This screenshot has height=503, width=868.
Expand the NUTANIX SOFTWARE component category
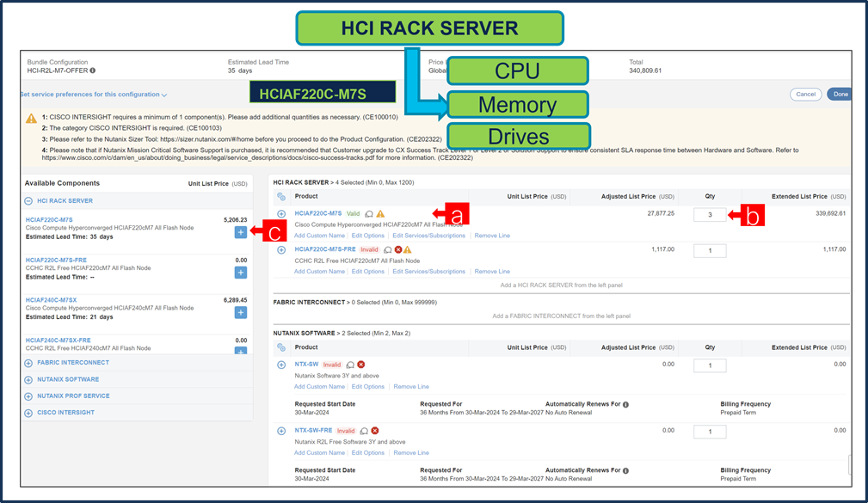click(28, 379)
